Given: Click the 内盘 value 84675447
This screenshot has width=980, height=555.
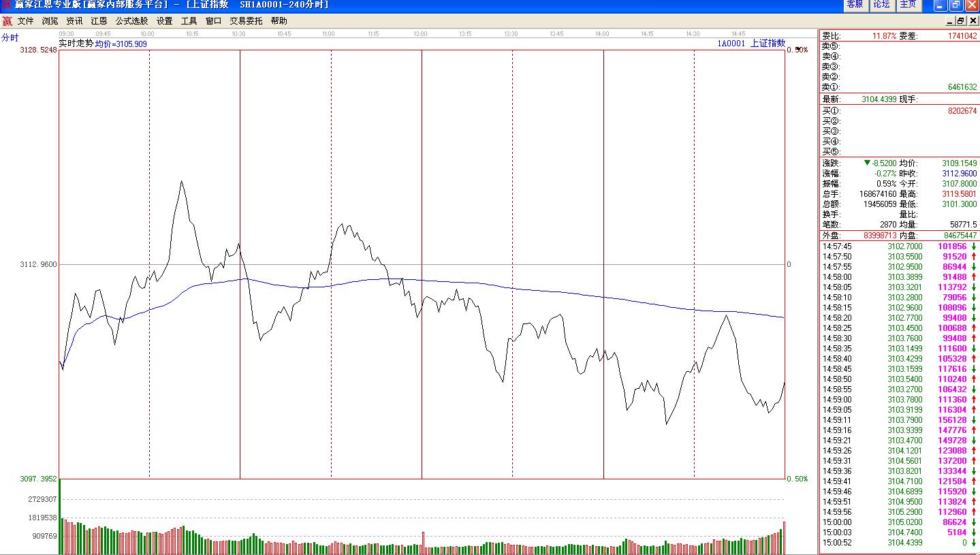Looking at the screenshot, I should pos(960,236).
